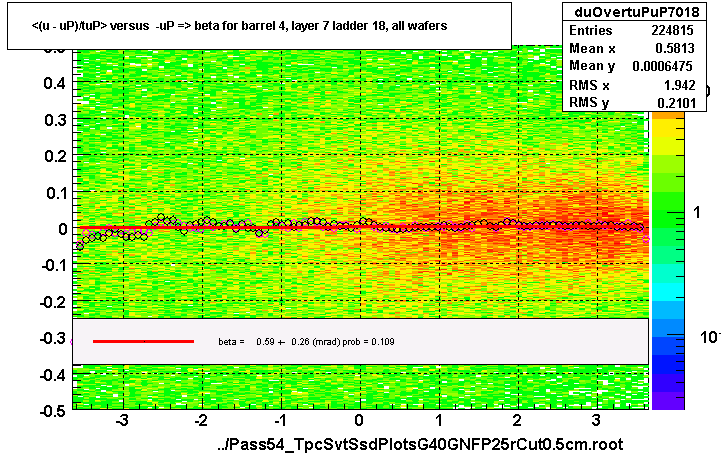Screen dimensions: 721x455
Task: Click y-axis label -0.2
Action: [x=53, y=302]
